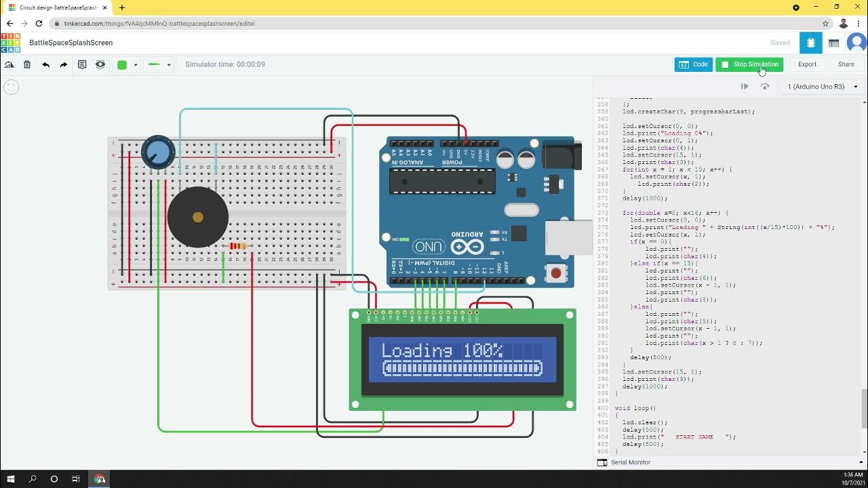
Task: Click the zoom to fit button
Action: click(x=10, y=87)
